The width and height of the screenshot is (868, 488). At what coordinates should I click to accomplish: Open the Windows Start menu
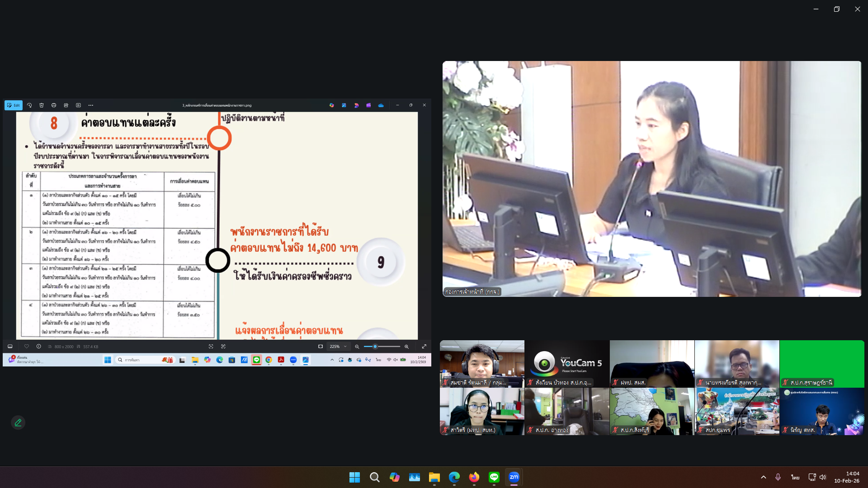tap(354, 477)
